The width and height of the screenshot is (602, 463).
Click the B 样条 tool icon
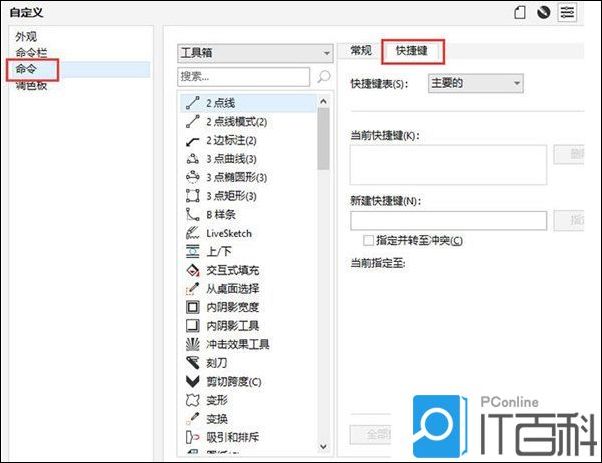[192, 214]
